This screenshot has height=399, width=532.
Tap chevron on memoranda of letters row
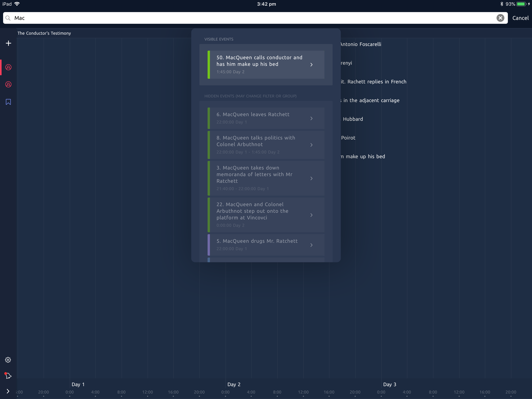[x=311, y=178]
